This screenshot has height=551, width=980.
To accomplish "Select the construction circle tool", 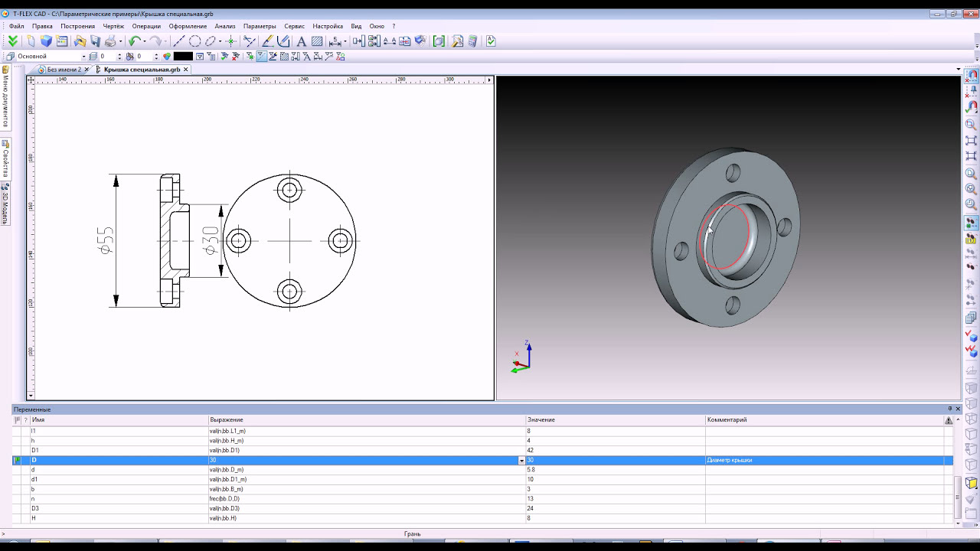I will pos(195,41).
